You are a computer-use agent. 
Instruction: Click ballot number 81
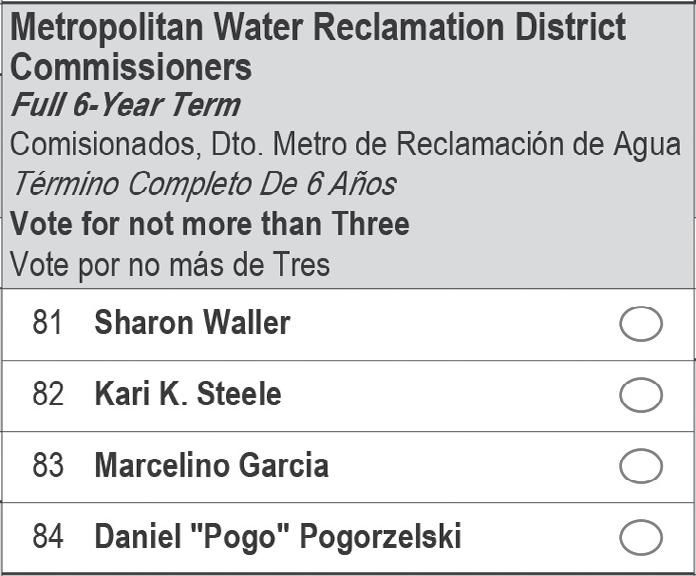coord(47,322)
